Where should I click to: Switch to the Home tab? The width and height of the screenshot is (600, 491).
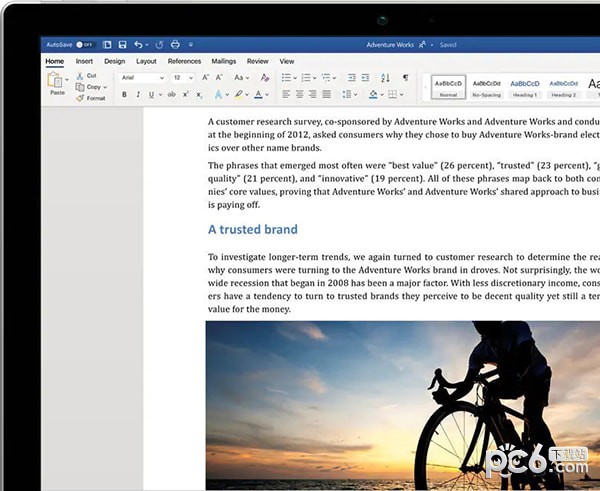tap(55, 61)
